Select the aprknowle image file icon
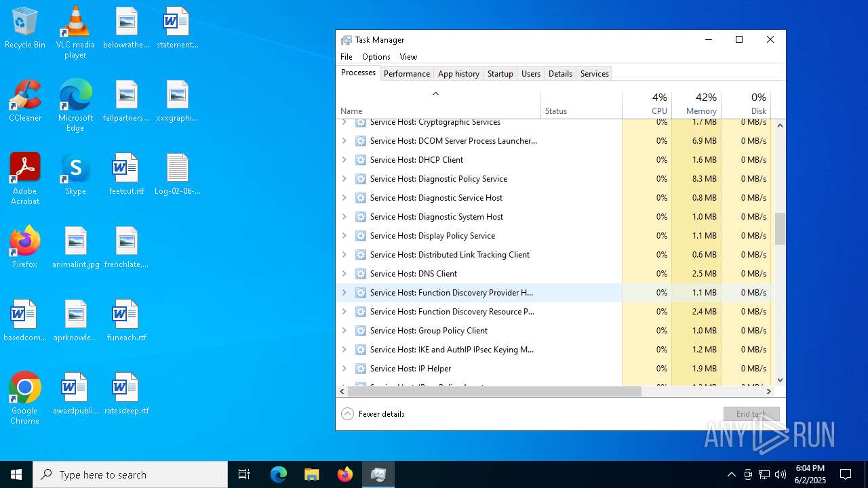 (x=76, y=321)
